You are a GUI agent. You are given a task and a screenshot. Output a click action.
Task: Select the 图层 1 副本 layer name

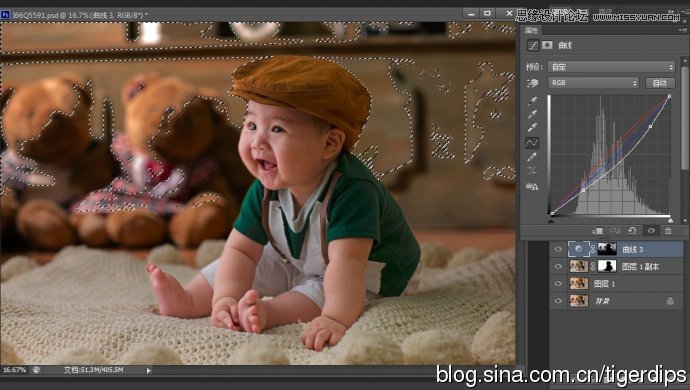click(640, 267)
